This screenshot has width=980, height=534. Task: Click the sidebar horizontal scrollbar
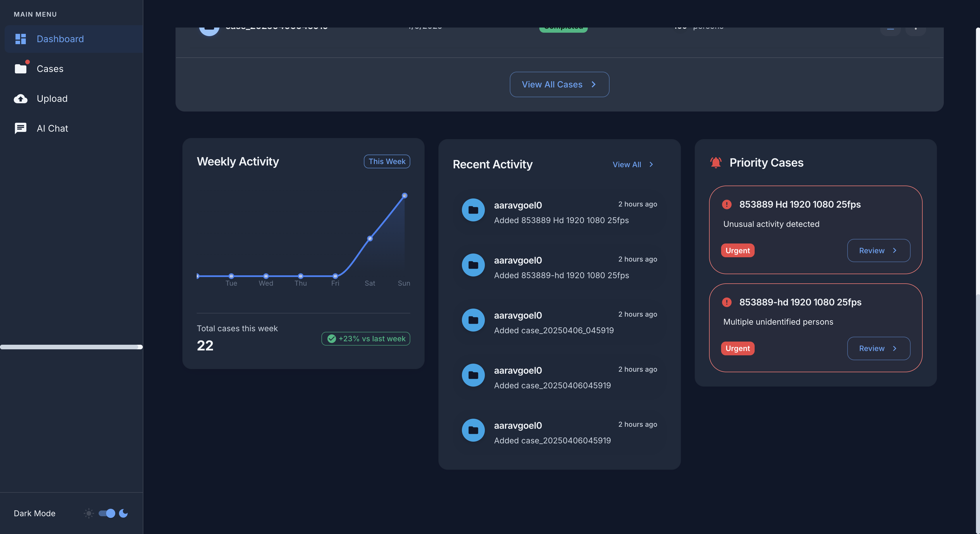tap(71, 347)
